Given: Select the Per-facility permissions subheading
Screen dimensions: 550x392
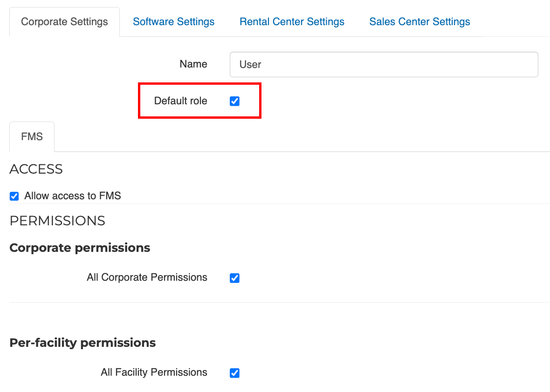Looking at the screenshot, I should (x=82, y=343).
